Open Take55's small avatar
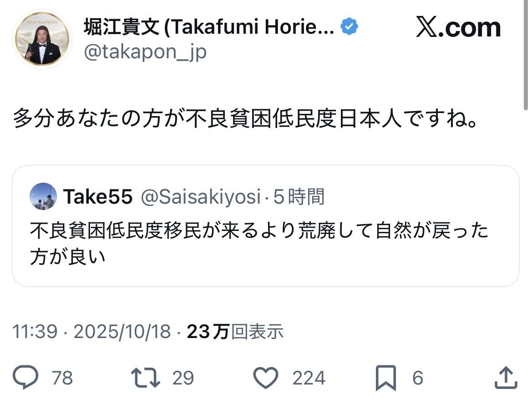Viewport: 532px width, 410px height. pos(43,196)
